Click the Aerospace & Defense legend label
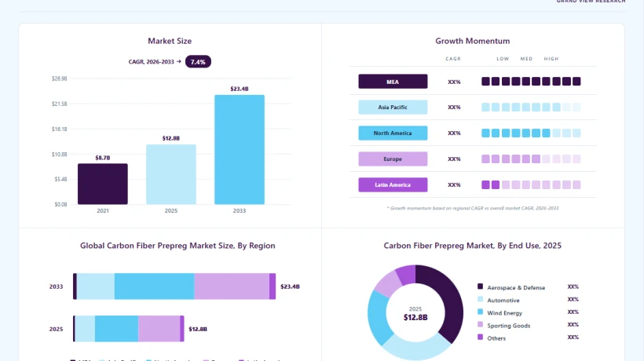Viewport: 644px width, 361px height. click(x=516, y=287)
